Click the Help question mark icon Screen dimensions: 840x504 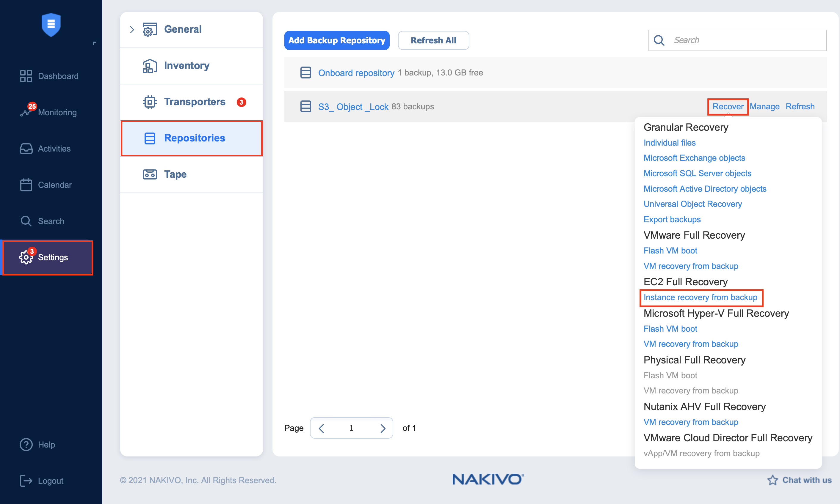26,445
